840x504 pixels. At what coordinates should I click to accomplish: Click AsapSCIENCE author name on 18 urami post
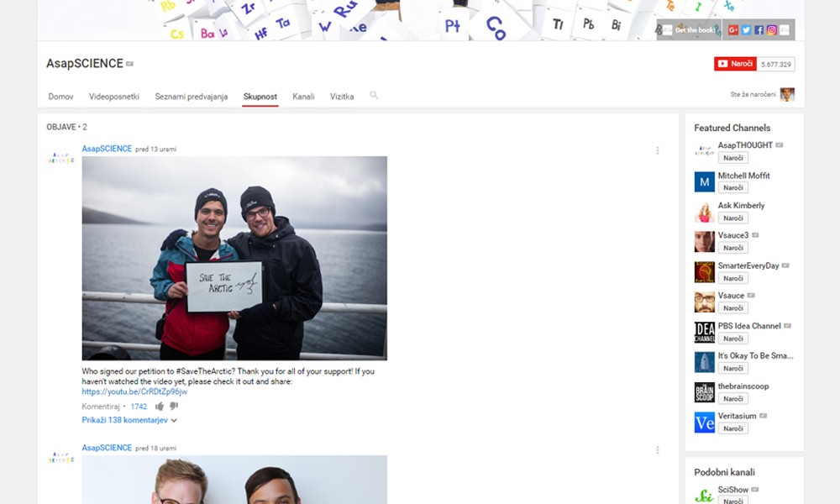coord(107,447)
